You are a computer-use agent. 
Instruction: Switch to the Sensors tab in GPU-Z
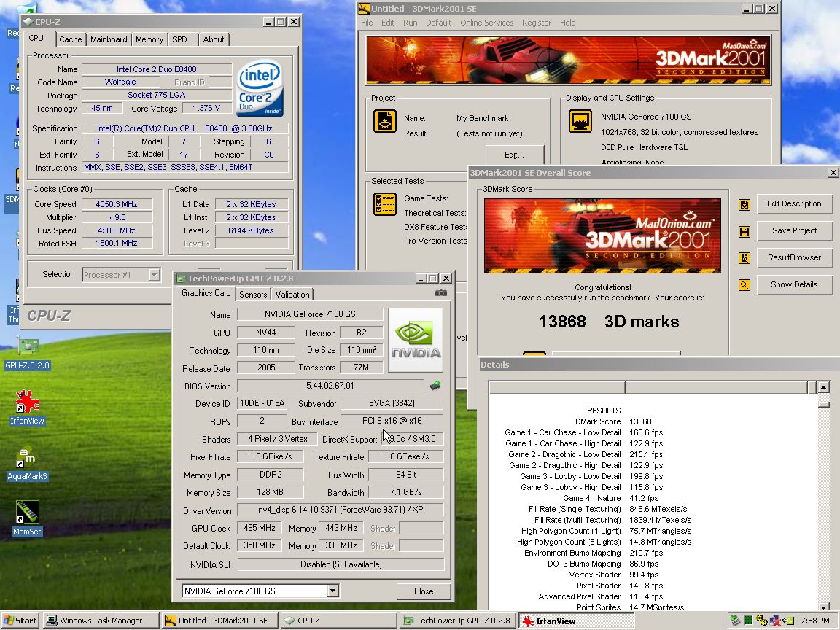pos(253,294)
